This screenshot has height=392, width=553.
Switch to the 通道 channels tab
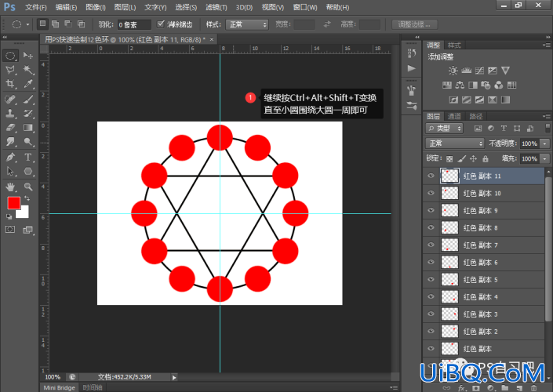(x=454, y=116)
